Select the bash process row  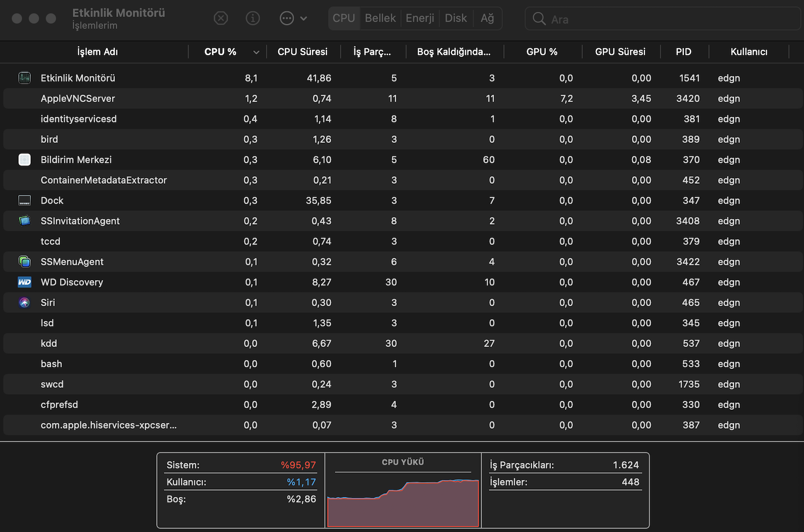click(x=402, y=364)
